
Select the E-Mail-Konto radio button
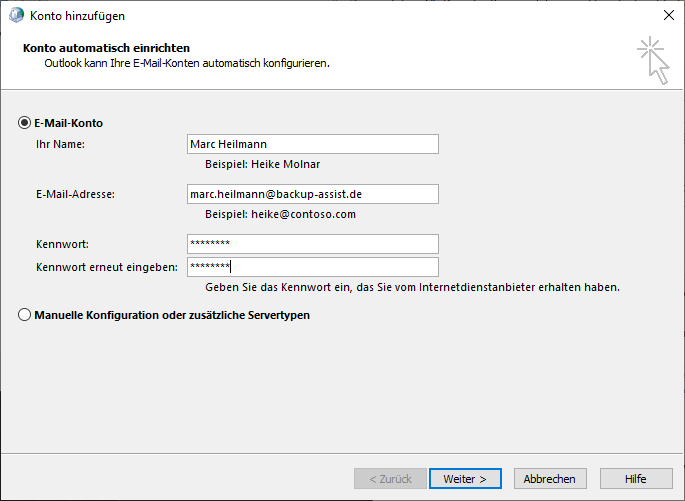[25, 123]
